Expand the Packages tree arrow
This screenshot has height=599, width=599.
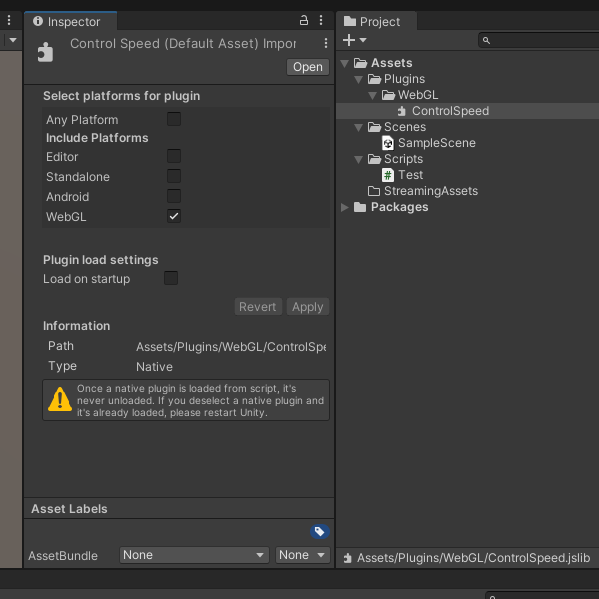pyautogui.click(x=345, y=207)
